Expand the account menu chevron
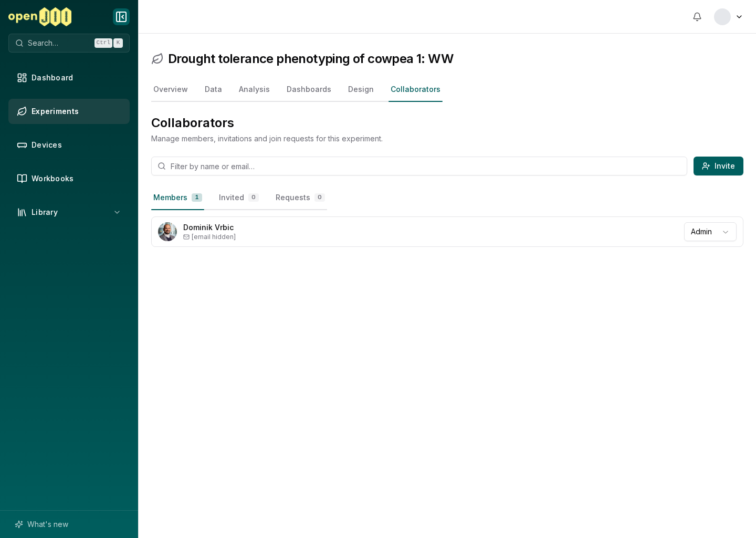 [739, 17]
